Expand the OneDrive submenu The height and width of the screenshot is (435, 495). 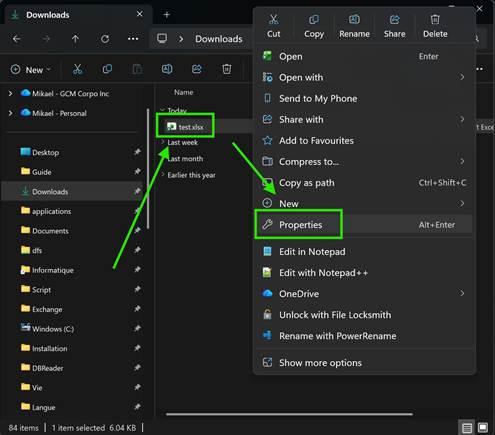[x=462, y=293]
